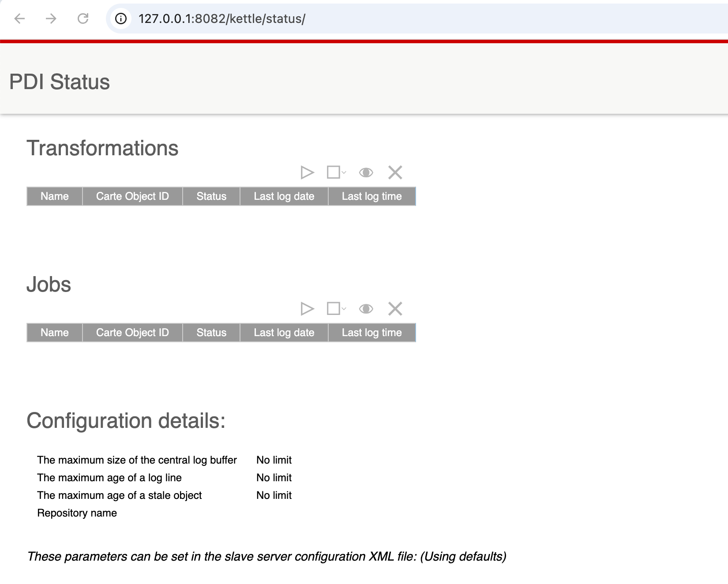The height and width of the screenshot is (584, 728).
Task: View transformation details with the eye icon
Action: (x=366, y=172)
